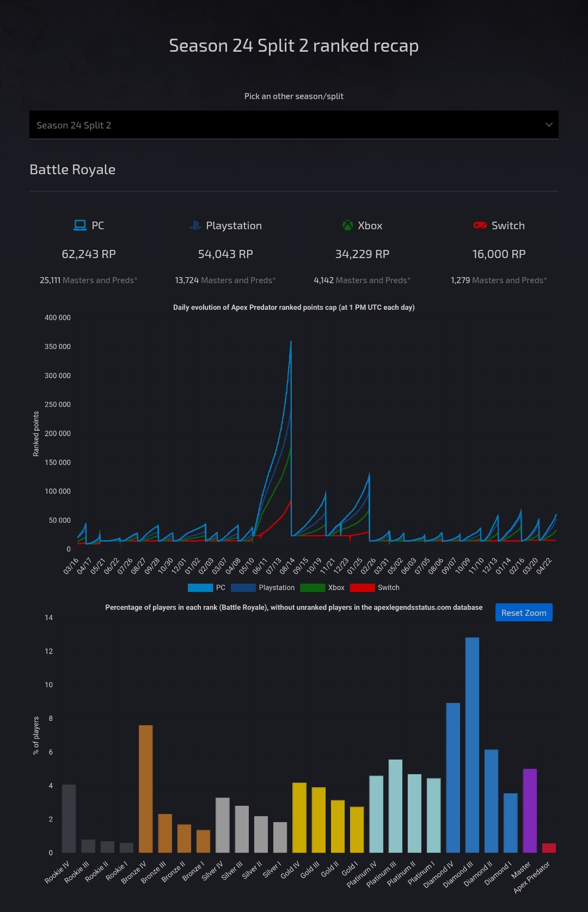Click the Xbox legend label
Image resolution: width=588 pixels, height=912 pixels.
tap(336, 587)
